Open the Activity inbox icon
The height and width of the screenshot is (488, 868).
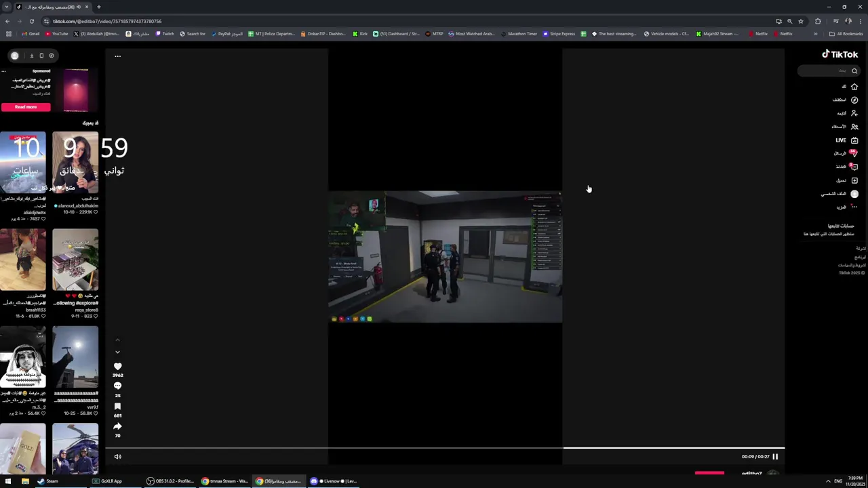click(854, 167)
